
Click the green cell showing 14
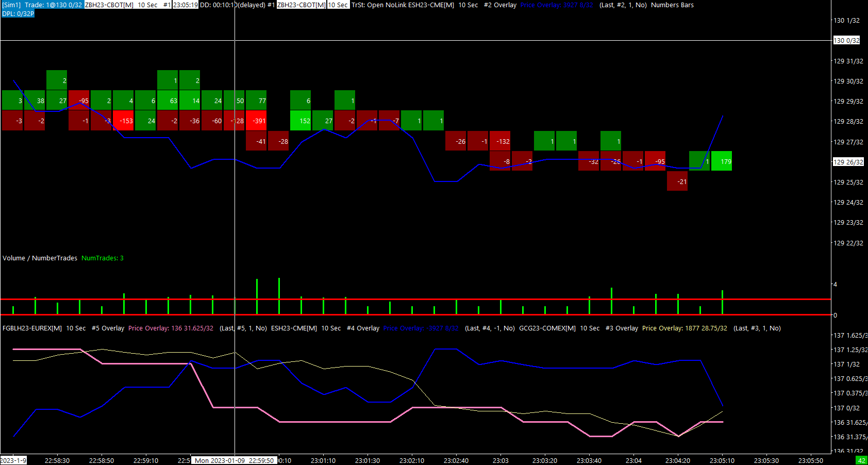pos(190,101)
